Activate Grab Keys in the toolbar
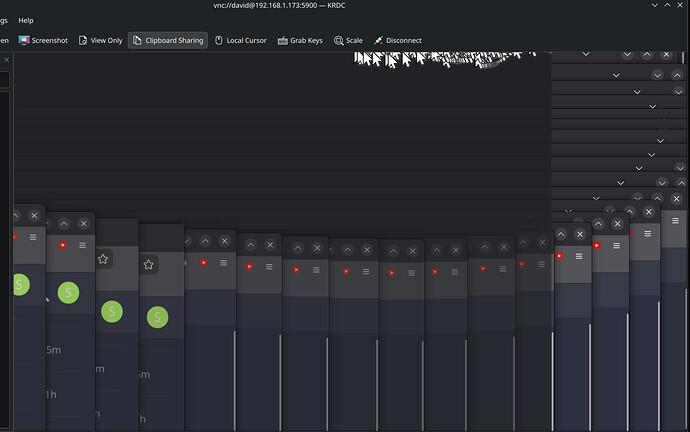690x432 pixels. [300, 41]
